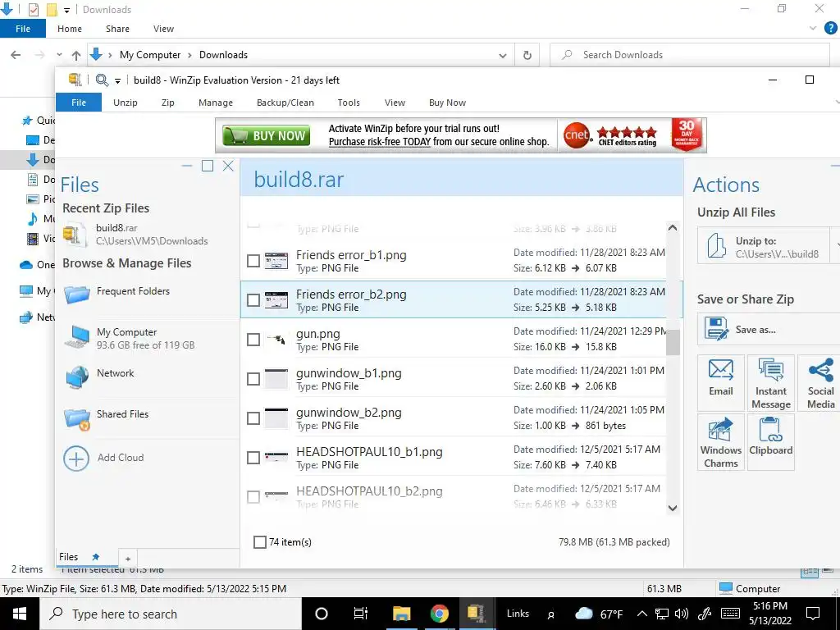Open File Explorer from the taskbar
840x630 pixels.
[x=401, y=614]
